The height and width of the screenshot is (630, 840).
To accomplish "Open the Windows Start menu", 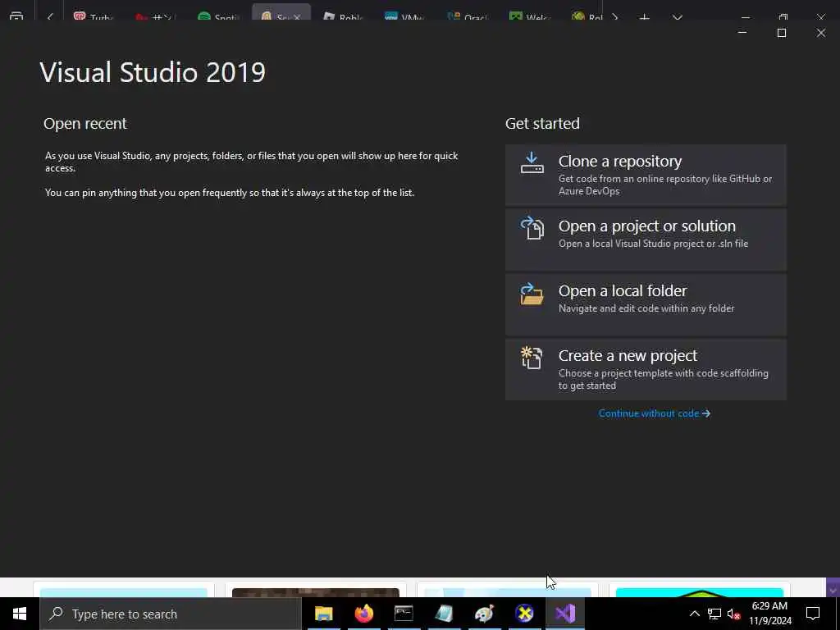I will coord(20,614).
